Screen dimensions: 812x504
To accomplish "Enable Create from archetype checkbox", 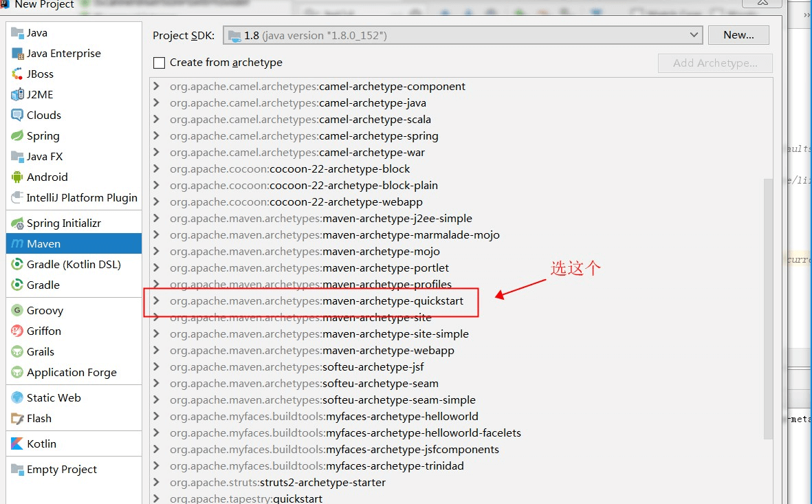I will click(x=159, y=63).
